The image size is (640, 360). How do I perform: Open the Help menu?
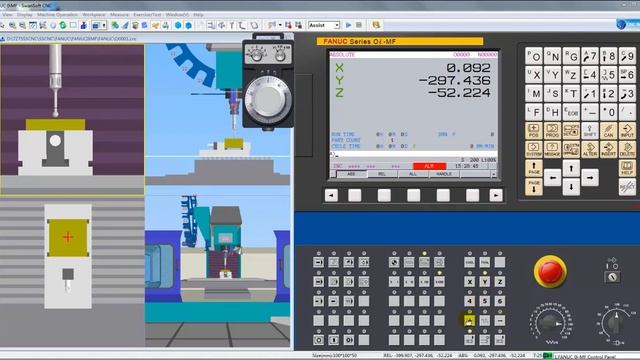coord(198,15)
